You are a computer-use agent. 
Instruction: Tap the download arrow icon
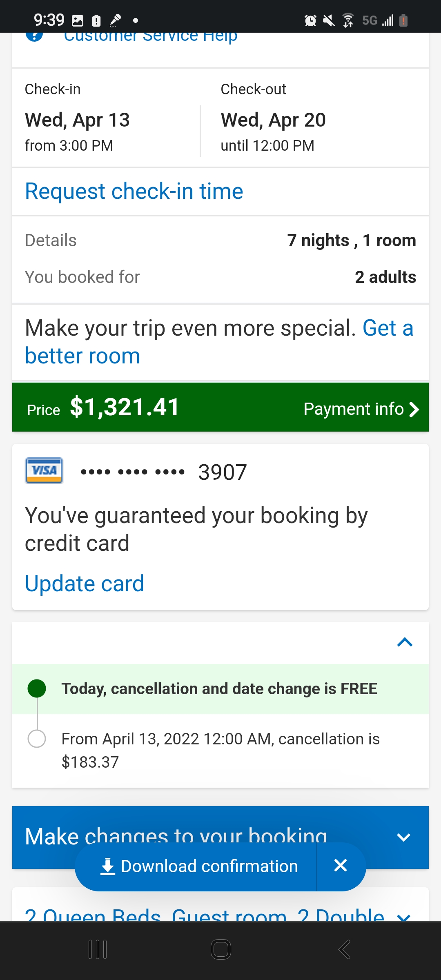point(108,866)
